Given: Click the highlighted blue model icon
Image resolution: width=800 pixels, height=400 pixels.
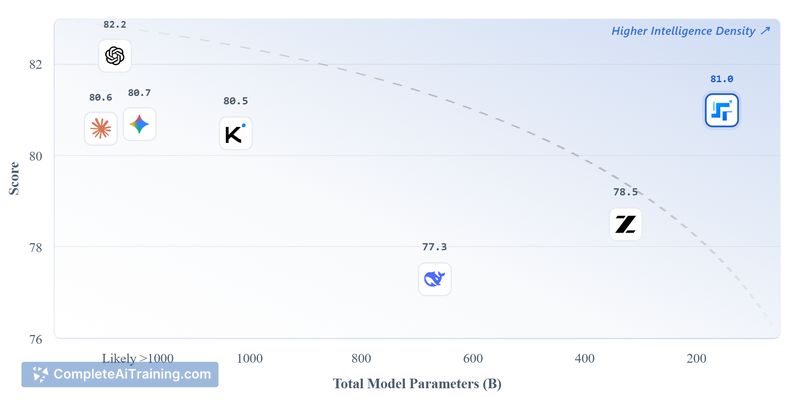Looking at the screenshot, I should [x=721, y=111].
